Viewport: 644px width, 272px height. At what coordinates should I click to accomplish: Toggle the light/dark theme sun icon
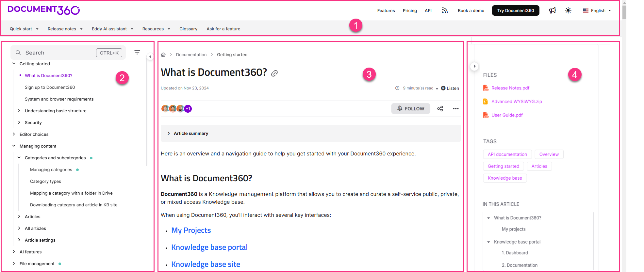tap(568, 10)
